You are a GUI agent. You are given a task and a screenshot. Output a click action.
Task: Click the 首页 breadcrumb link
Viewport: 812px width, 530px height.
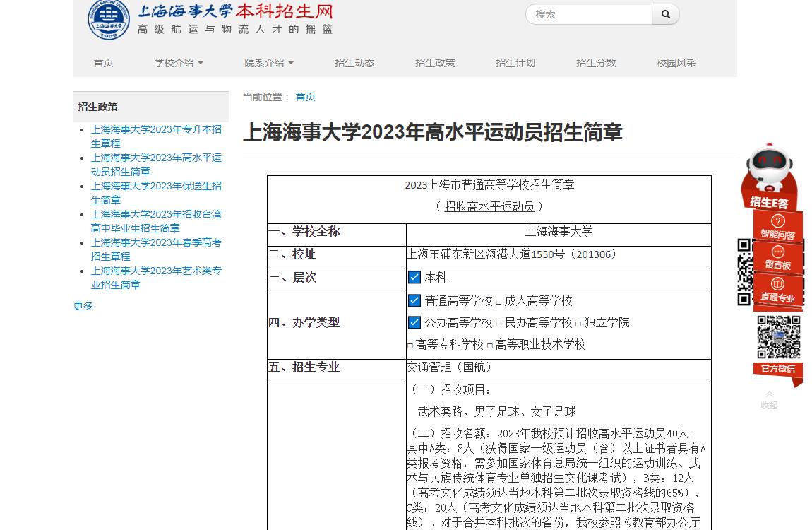coord(305,97)
